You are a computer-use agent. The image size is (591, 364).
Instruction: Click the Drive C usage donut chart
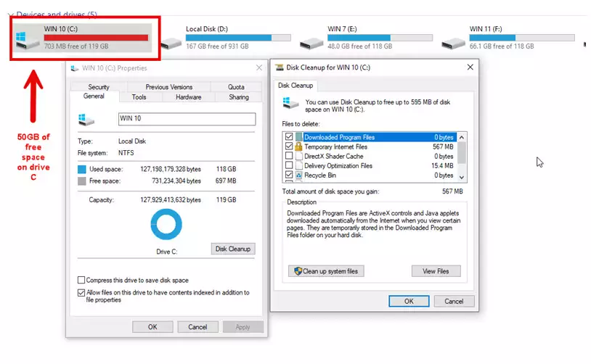click(x=166, y=224)
